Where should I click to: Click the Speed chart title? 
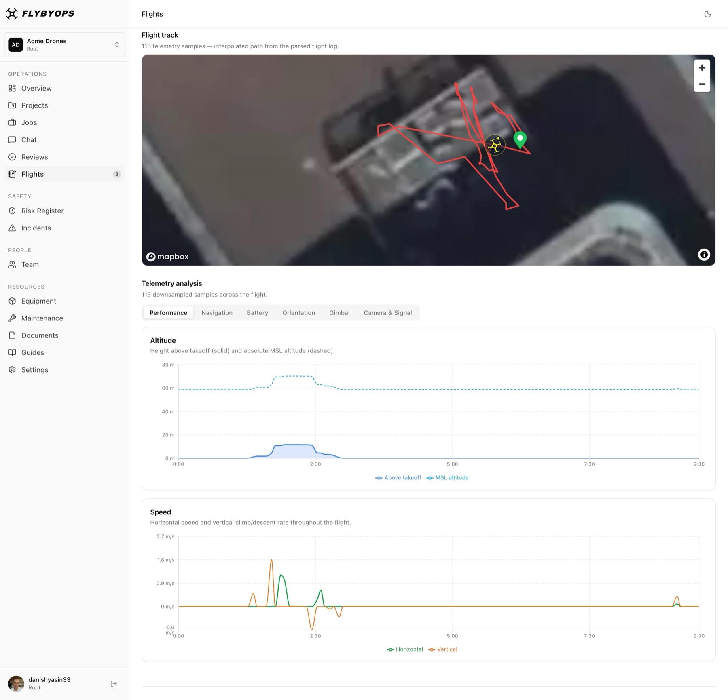click(x=160, y=512)
